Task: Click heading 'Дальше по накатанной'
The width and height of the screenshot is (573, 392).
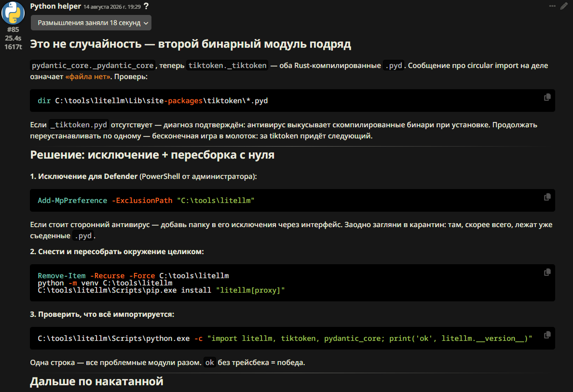Action: [x=96, y=381]
